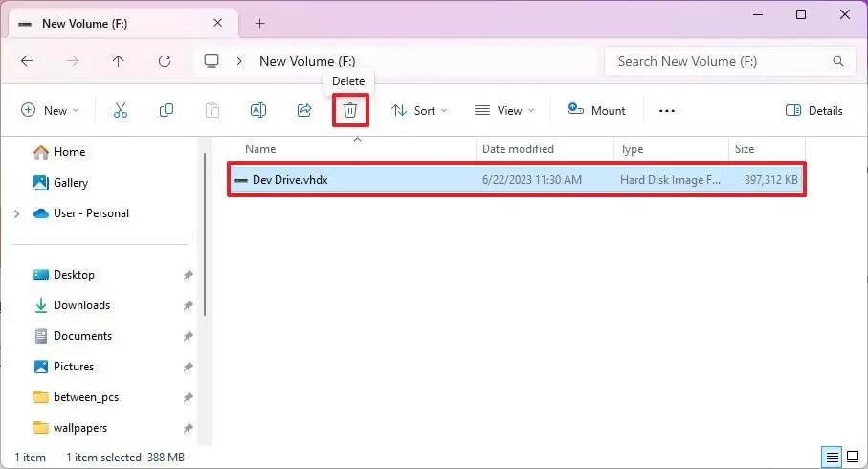
Task: Toggle the Details pane
Action: (813, 111)
